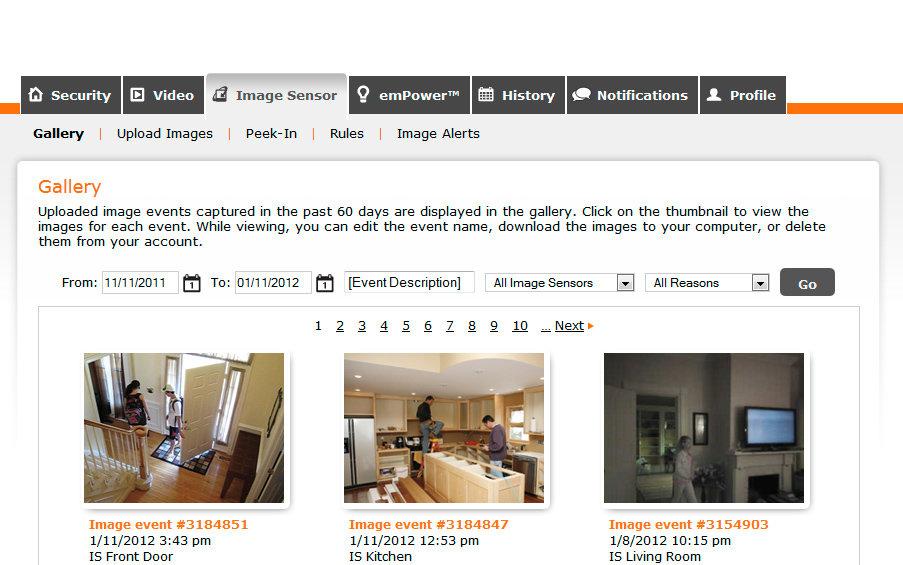Image resolution: width=903 pixels, height=565 pixels.
Task: Select the Image Alerts submenu item
Action: pos(438,134)
